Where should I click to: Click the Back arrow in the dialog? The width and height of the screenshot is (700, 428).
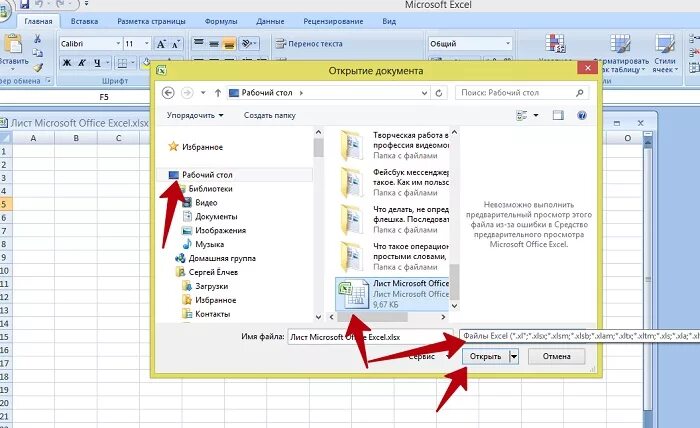click(x=168, y=92)
